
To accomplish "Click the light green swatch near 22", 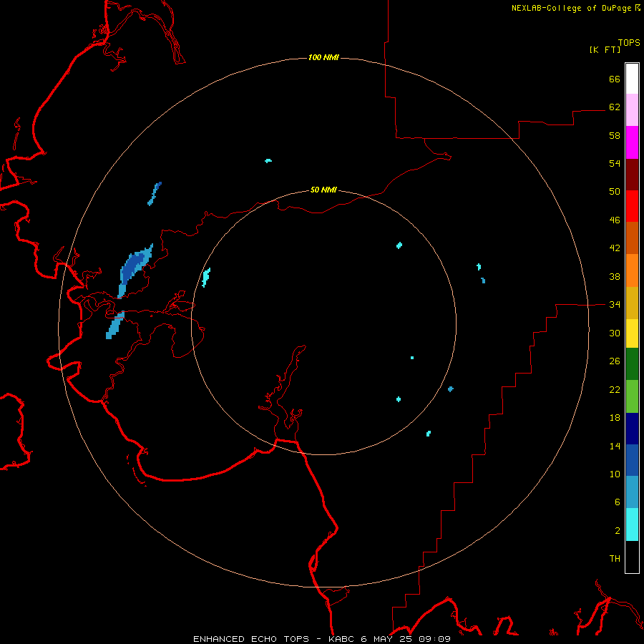I will (x=632, y=396).
